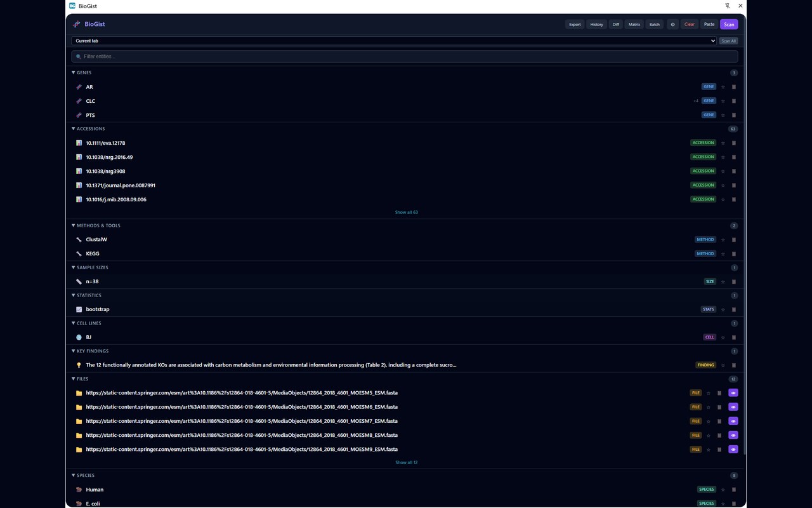Viewport: 812px width, 508px height.
Task: Collapse the Methods & Tools section
Action: point(96,225)
